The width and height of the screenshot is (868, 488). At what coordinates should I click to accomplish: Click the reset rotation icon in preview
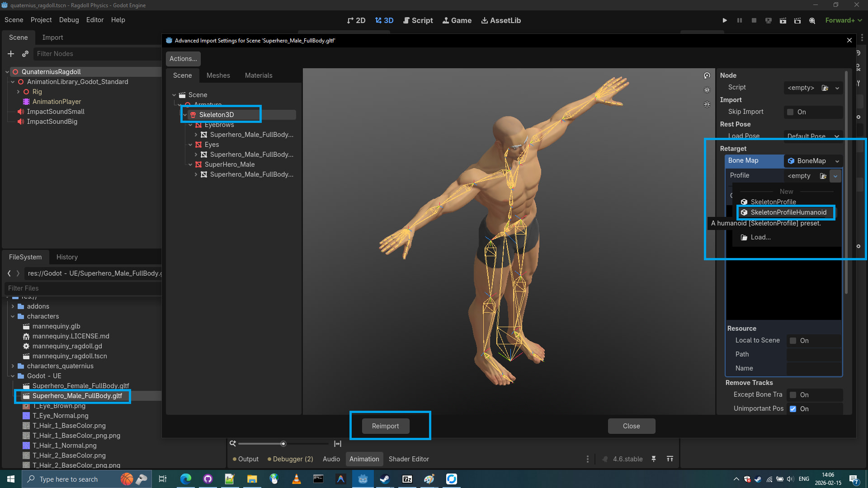pos(707,75)
